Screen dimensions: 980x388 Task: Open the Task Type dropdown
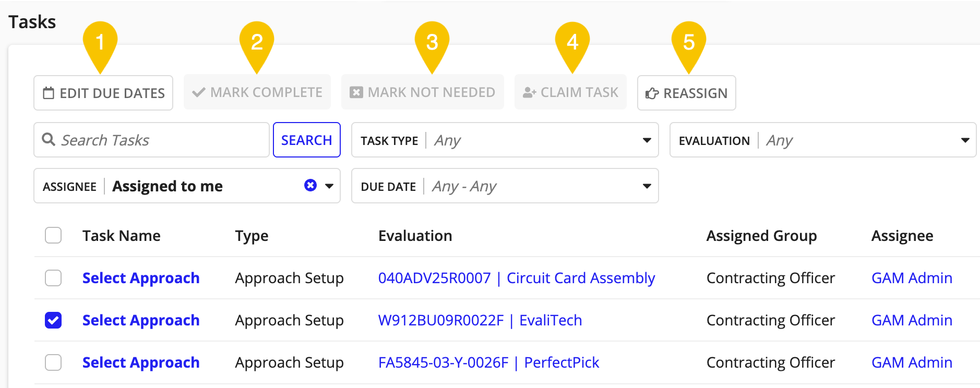(x=505, y=140)
